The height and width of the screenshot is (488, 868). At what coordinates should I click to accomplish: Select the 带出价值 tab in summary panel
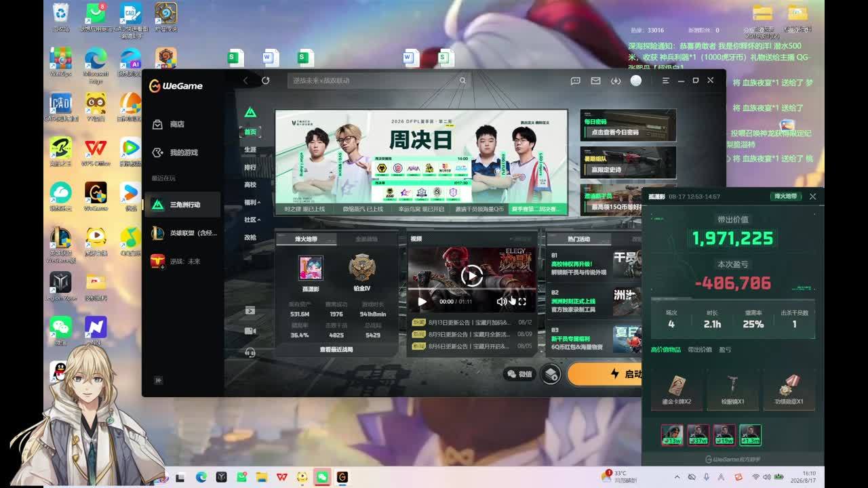[x=700, y=350]
